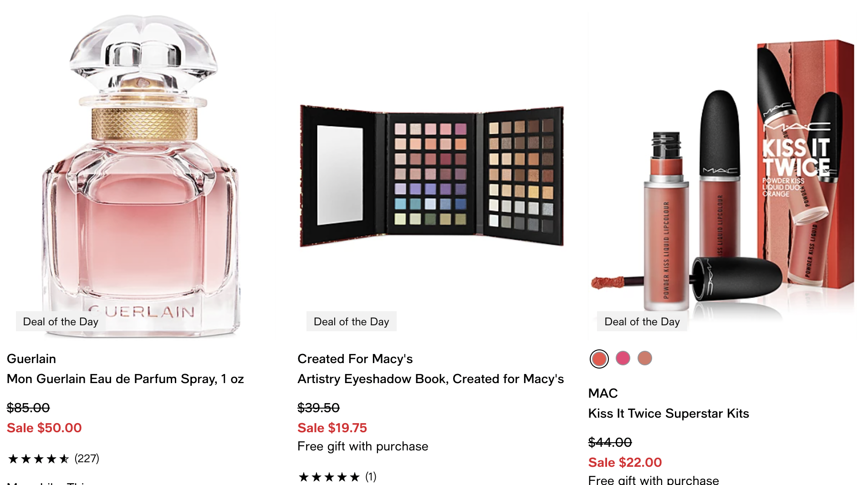
Task: Open Artistry Eyeshadow Book product title
Action: point(430,379)
